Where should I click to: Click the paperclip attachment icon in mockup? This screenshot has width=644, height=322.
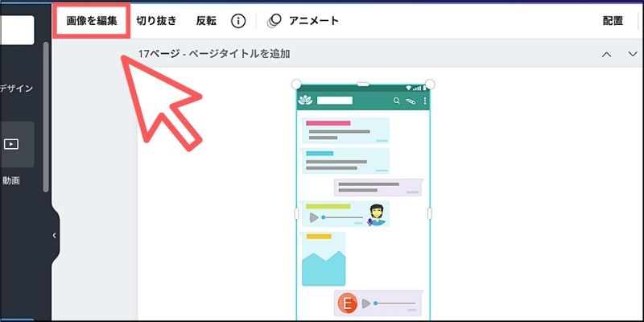411,101
